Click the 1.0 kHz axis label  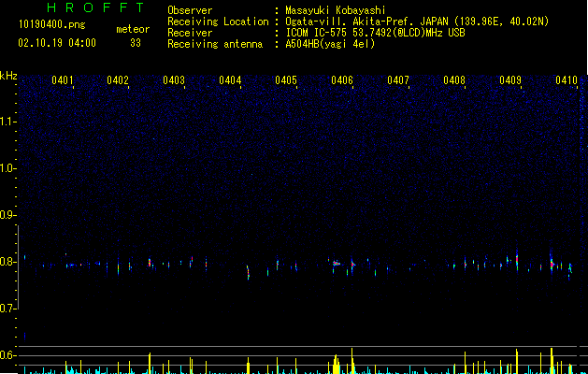coord(7,168)
